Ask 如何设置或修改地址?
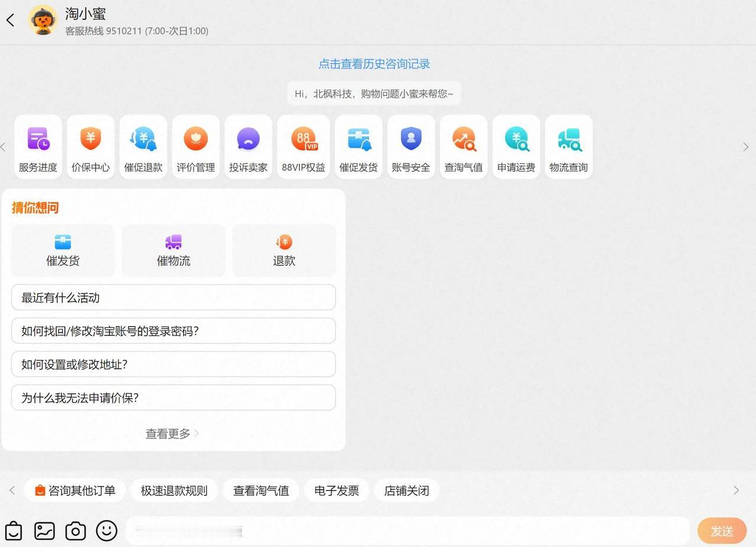Screen dimensions: 756x547 click(174, 364)
